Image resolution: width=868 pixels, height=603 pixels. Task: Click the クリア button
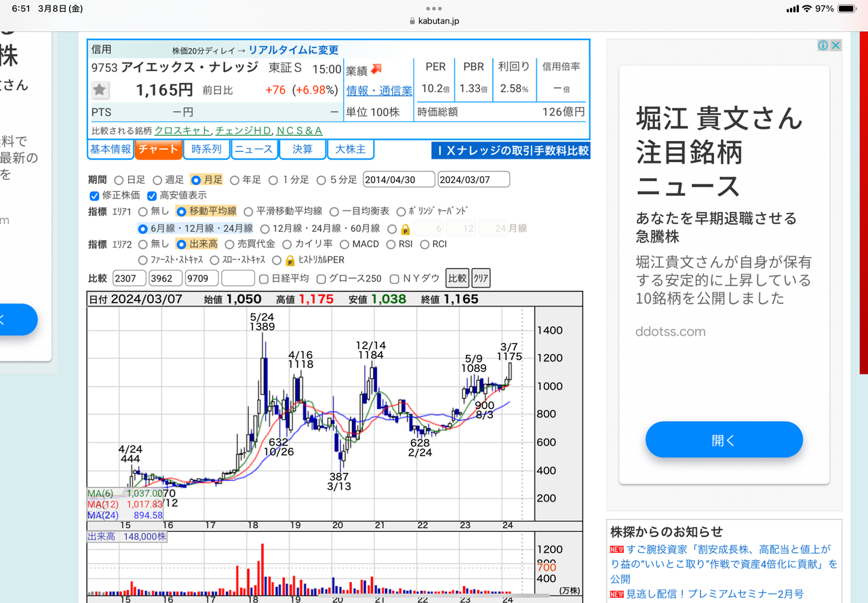(481, 278)
